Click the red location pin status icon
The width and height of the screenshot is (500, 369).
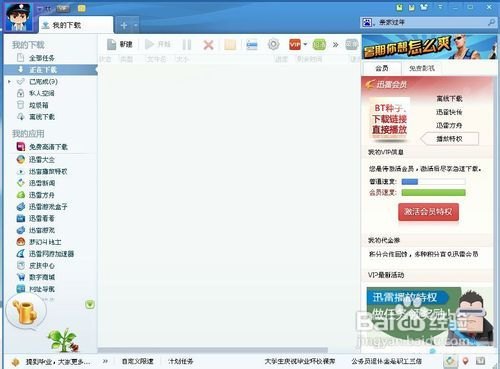coord(466,361)
